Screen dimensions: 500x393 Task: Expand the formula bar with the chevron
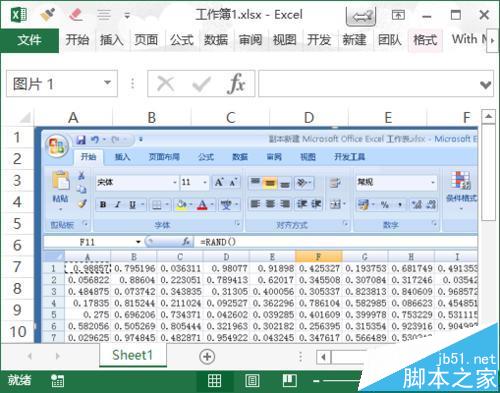[485, 85]
